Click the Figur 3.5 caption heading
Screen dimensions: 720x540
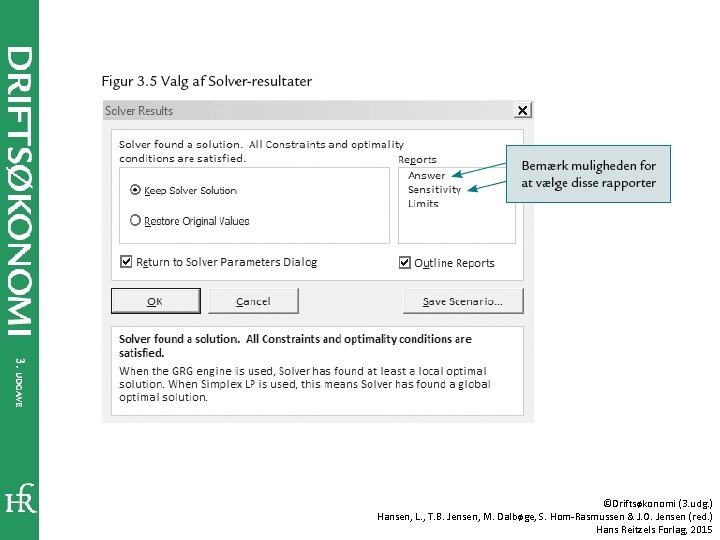pos(207,81)
